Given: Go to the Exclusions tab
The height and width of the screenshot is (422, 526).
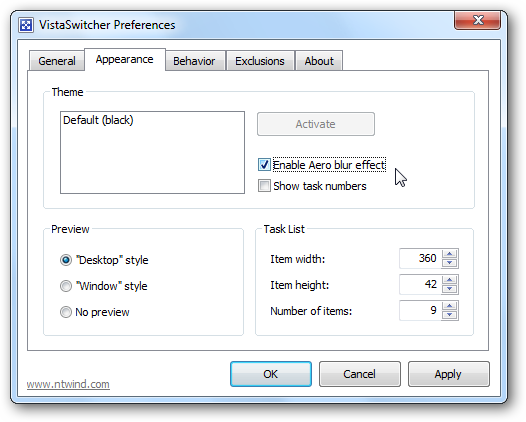Looking at the screenshot, I should pos(260,61).
